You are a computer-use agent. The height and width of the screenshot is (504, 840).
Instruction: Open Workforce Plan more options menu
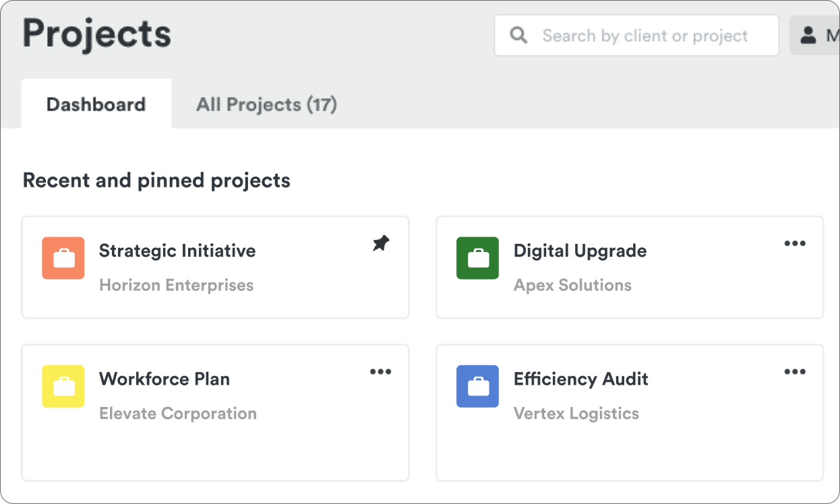click(380, 371)
